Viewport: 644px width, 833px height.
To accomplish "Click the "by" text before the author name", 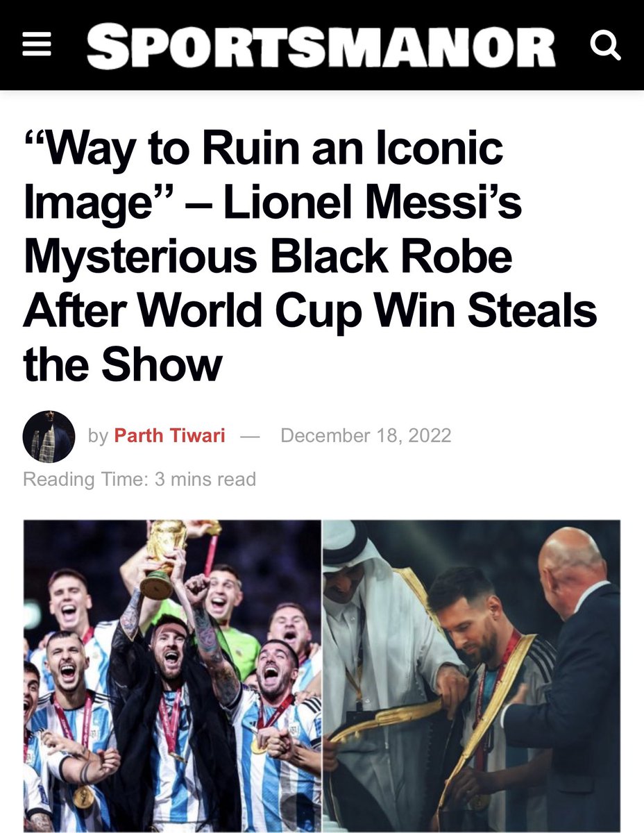I will point(99,437).
